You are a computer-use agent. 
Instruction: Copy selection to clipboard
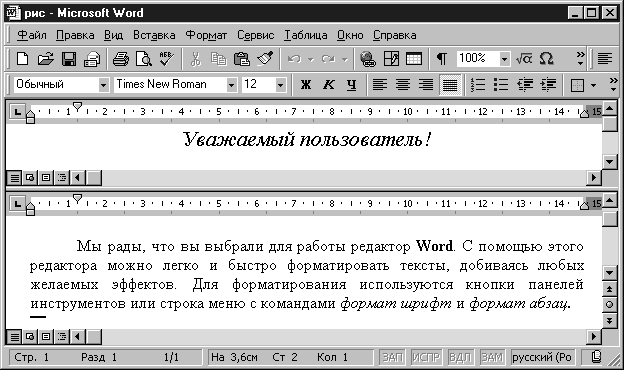click(x=218, y=59)
